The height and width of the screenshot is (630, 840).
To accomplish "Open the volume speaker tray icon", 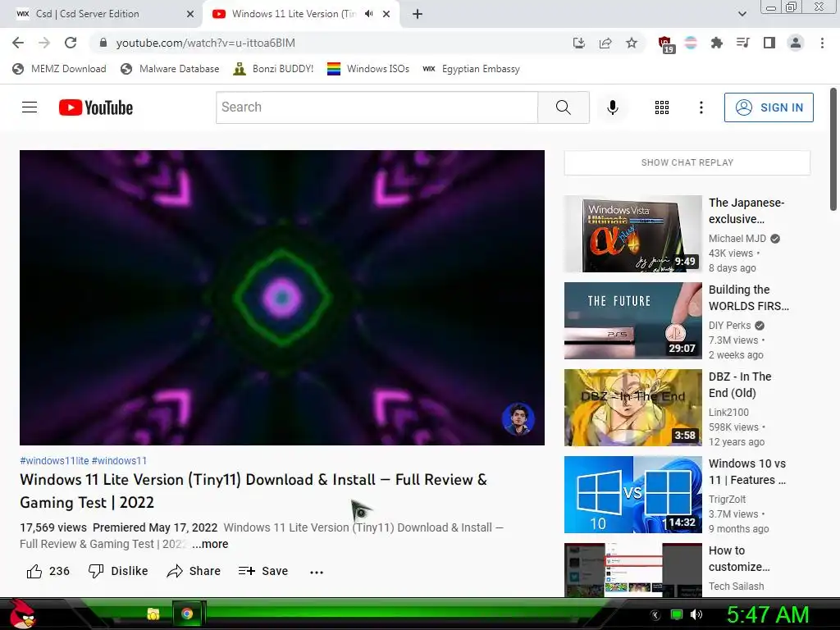I will click(x=696, y=614).
